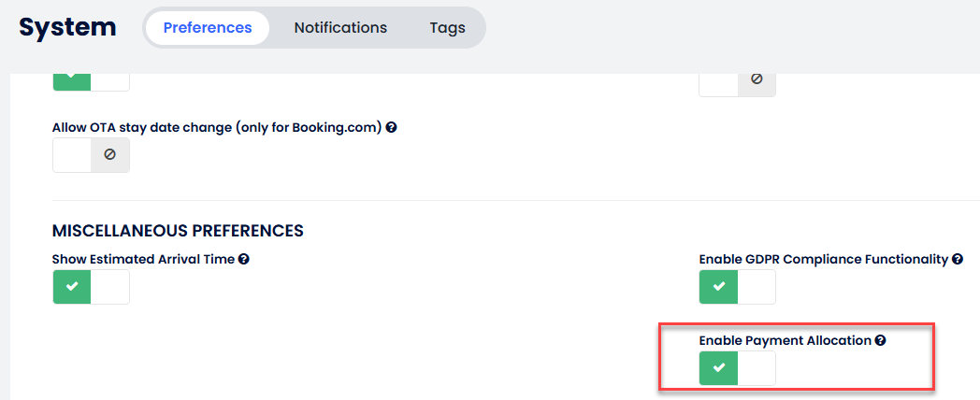Image resolution: width=980 pixels, height=400 pixels.
Task: Click help icon next to Allow OTA stay date change
Action: pos(392,127)
